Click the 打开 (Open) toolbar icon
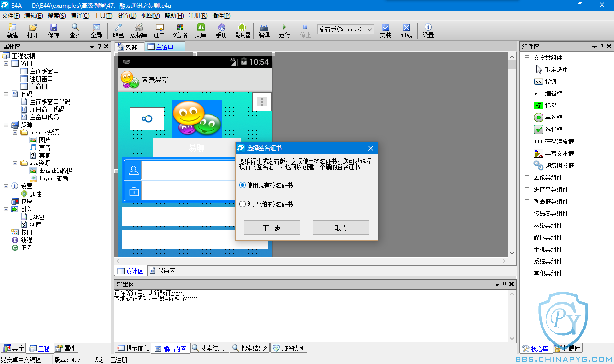Viewport: 614px width, 364px height. click(33, 31)
